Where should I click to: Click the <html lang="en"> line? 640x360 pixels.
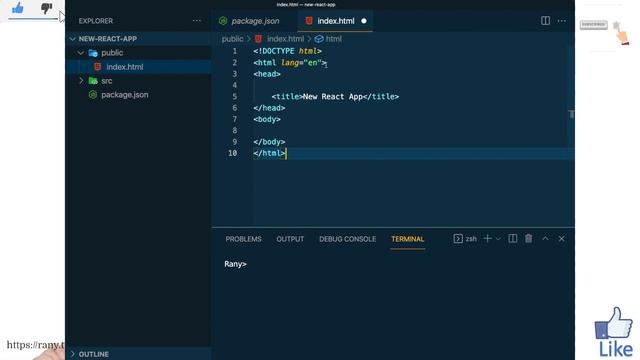pyautogui.click(x=290, y=62)
